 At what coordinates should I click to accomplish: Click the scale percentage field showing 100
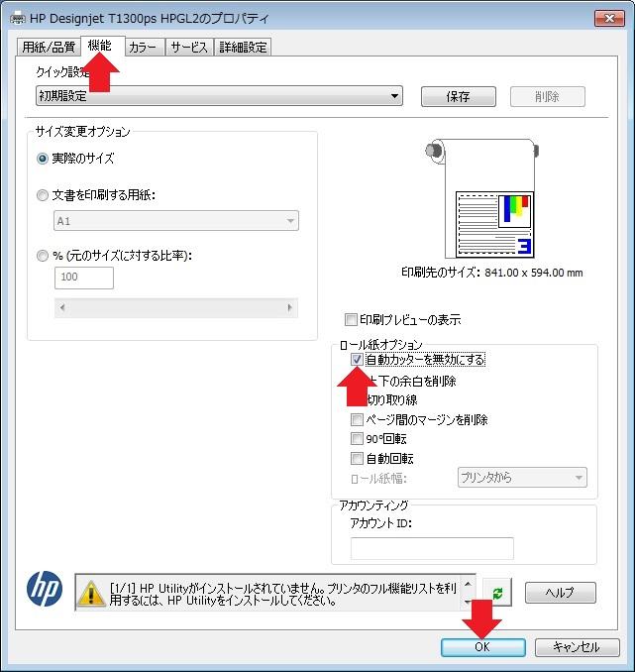(84, 278)
